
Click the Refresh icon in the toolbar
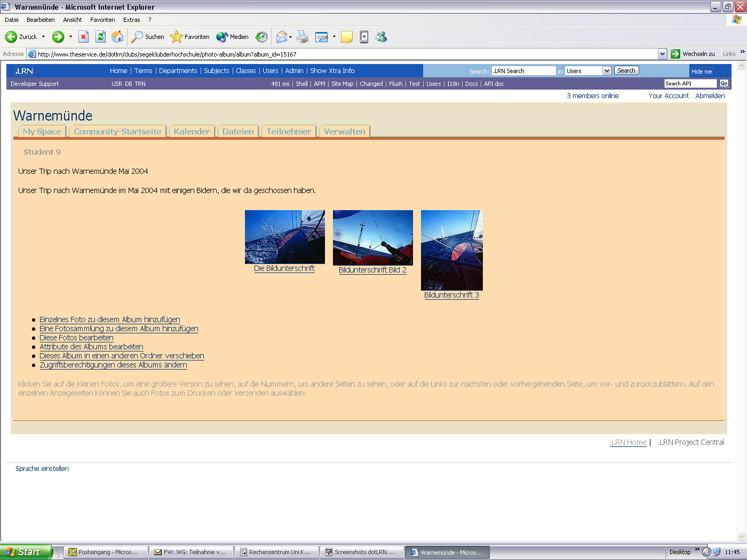(x=101, y=37)
